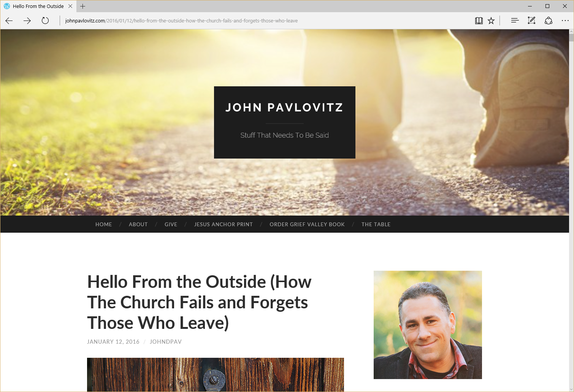Visit ORDER GRIEF VALLEY BOOK link
The width and height of the screenshot is (574, 392).
pos(307,224)
